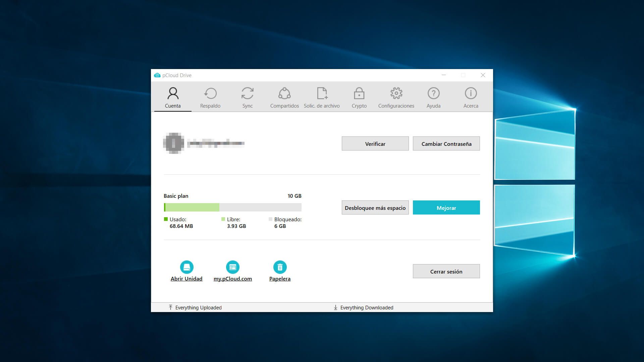
Task: Open the Respaldo backup tab icon
Action: (x=210, y=93)
